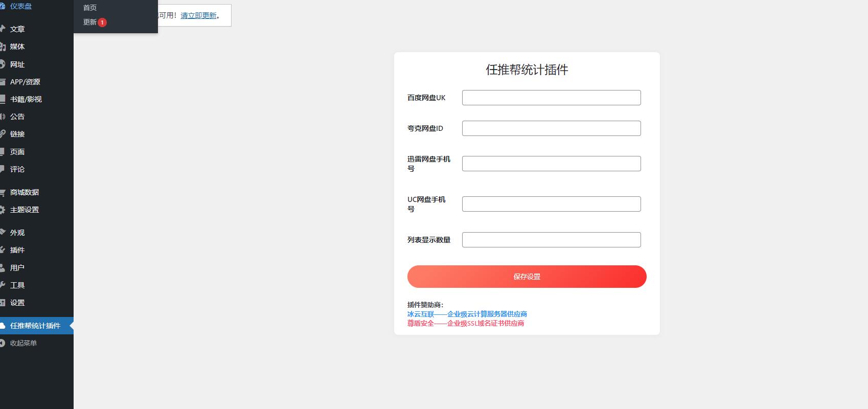Click the media icon beside 媒体
The height and width of the screenshot is (409, 868).
click(x=3, y=47)
